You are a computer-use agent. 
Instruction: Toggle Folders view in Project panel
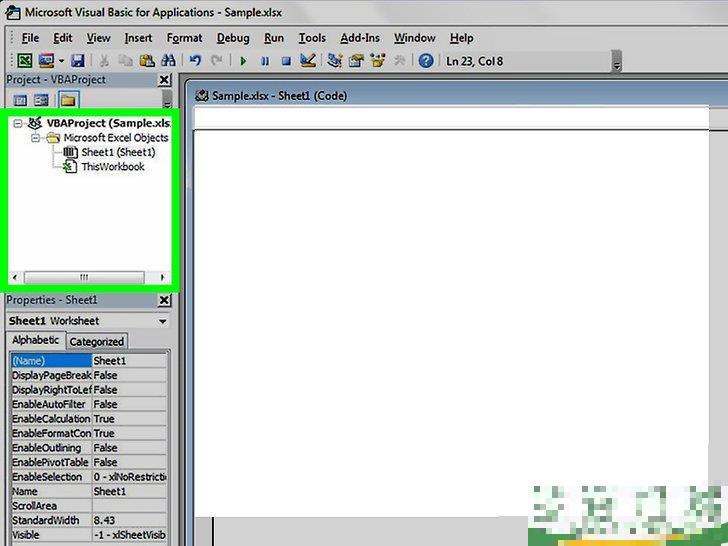(x=67, y=100)
